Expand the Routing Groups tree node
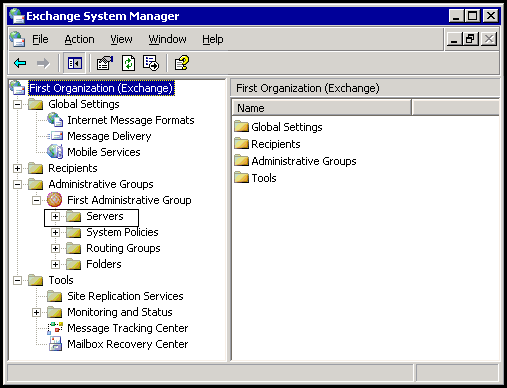Viewport: 507px width, 388px height. [55, 248]
